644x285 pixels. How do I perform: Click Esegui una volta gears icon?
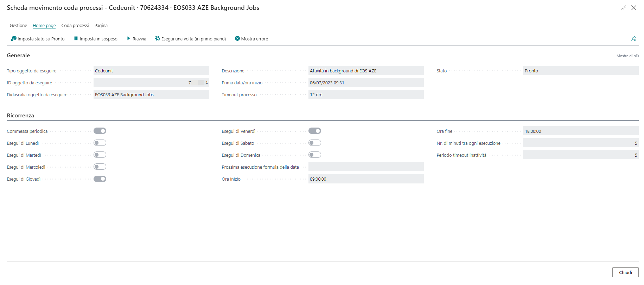(x=157, y=39)
